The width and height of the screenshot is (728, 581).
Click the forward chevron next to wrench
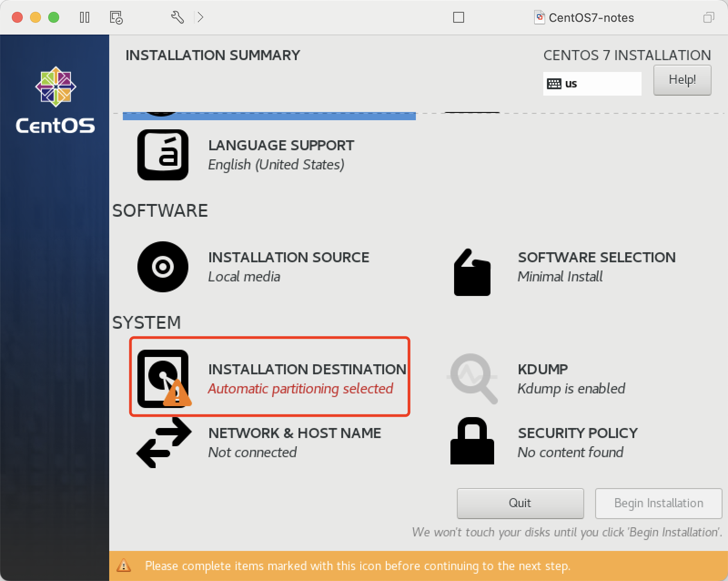coord(200,17)
